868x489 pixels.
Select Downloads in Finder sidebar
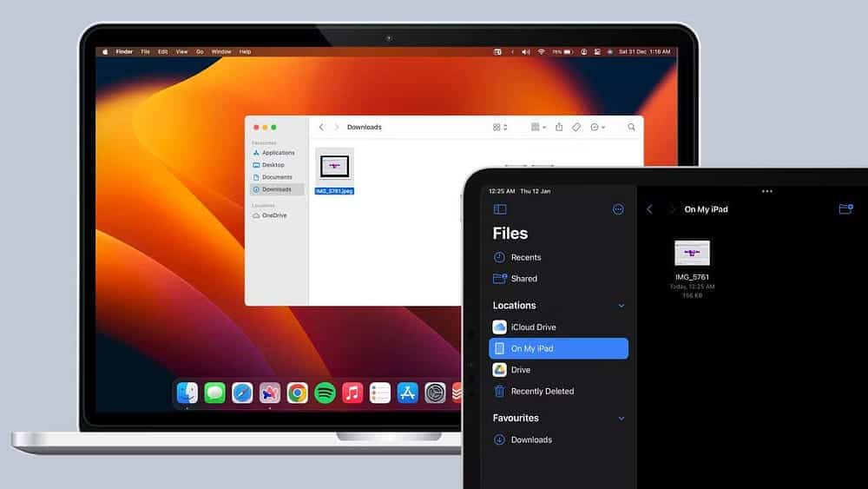tap(278, 189)
